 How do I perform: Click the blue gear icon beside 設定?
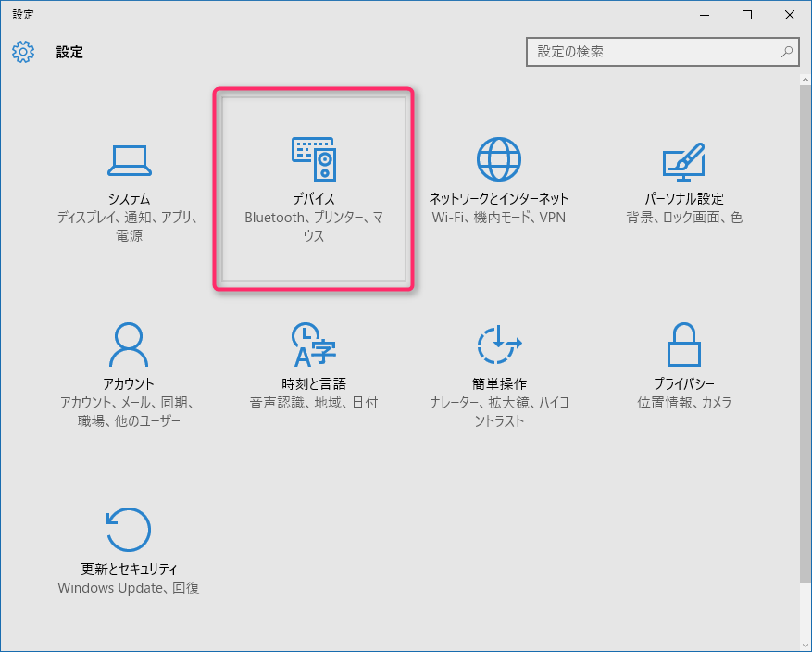coord(22,52)
